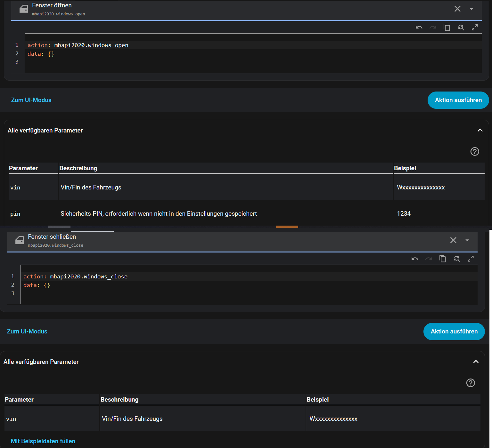Viewport: 492px width, 448px height.
Task: Collapse lower Alle verfügbaren Parameter section
Action: point(476,362)
